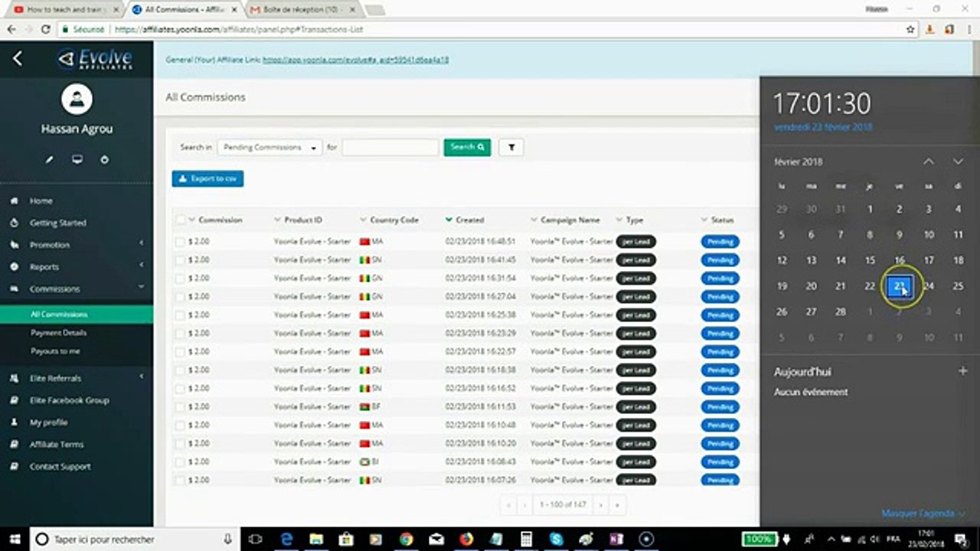Open Windows Start menu
The height and width of the screenshot is (551, 980).
pos(15,539)
